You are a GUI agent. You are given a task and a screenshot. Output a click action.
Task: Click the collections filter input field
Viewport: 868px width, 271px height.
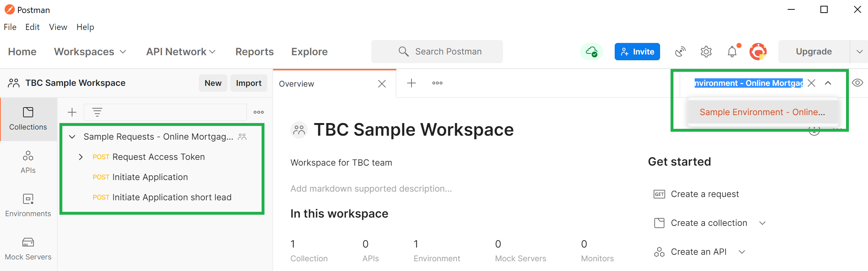pyautogui.click(x=165, y=112)
